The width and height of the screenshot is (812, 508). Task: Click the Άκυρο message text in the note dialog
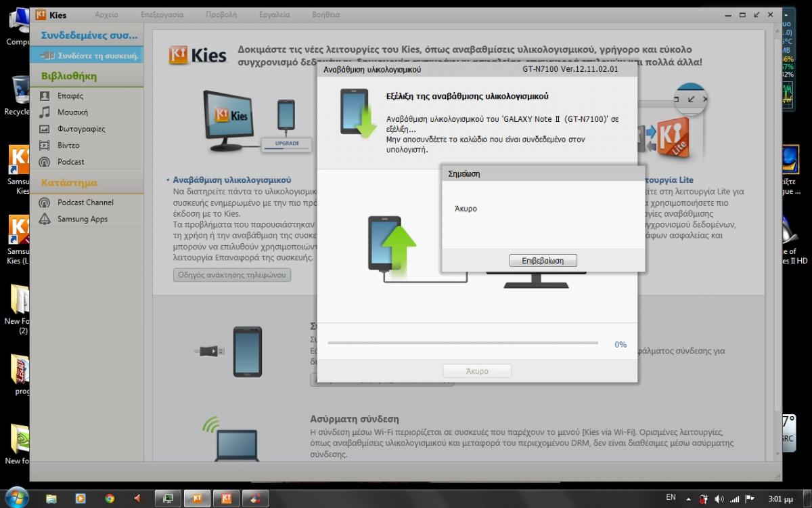click(466, 209)
